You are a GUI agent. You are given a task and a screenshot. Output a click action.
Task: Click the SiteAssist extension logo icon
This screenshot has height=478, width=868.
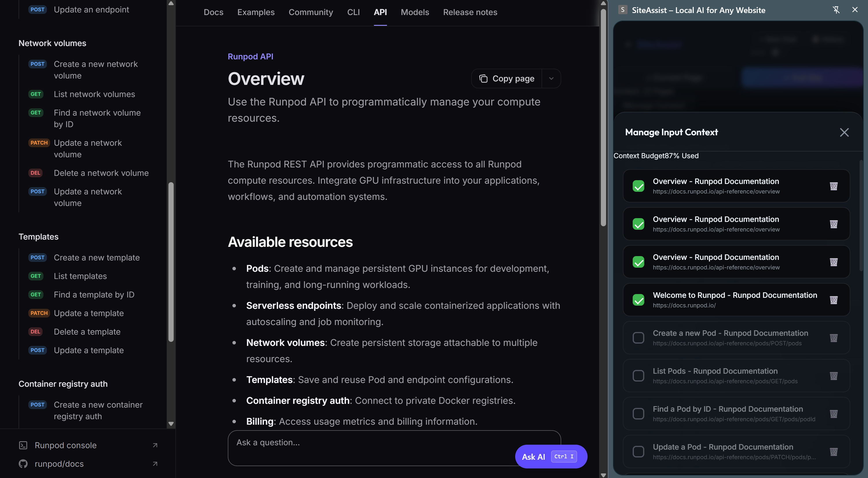622,10
